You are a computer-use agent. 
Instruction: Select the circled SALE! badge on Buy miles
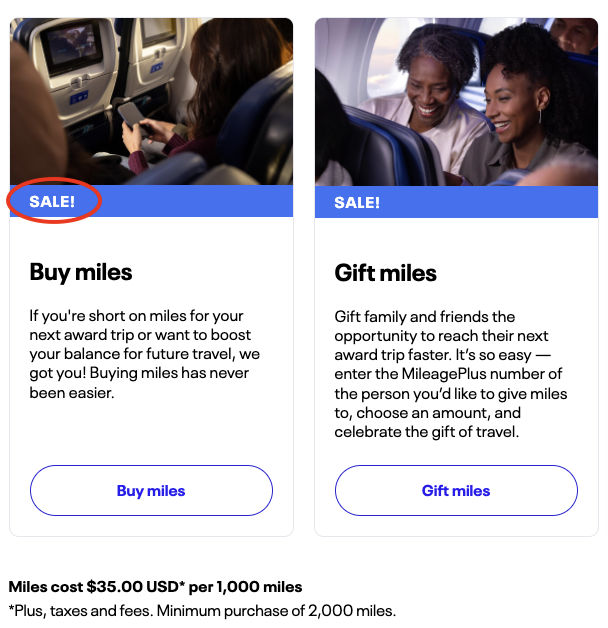coord(52,201)
